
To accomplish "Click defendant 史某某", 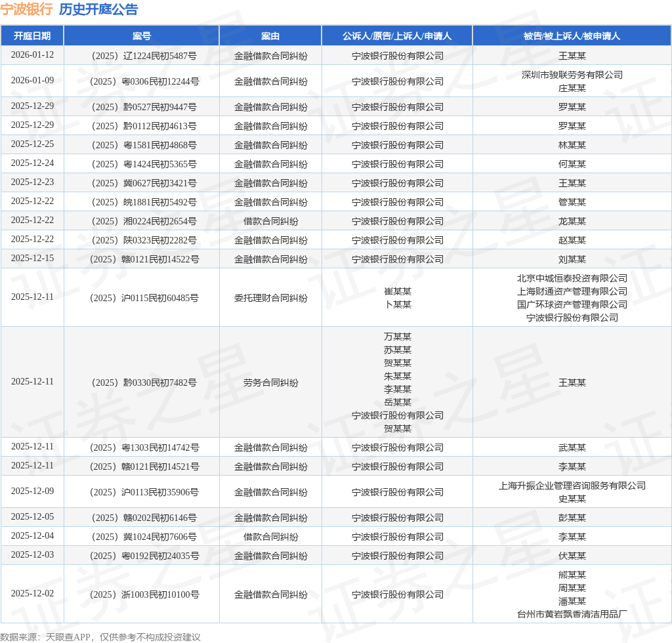I will [572, 499].
